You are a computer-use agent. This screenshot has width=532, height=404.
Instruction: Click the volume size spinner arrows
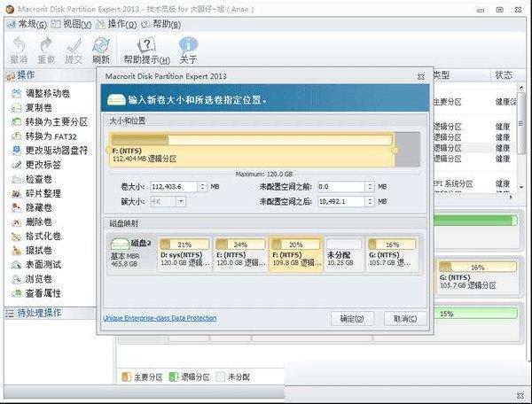click(202, 186)
